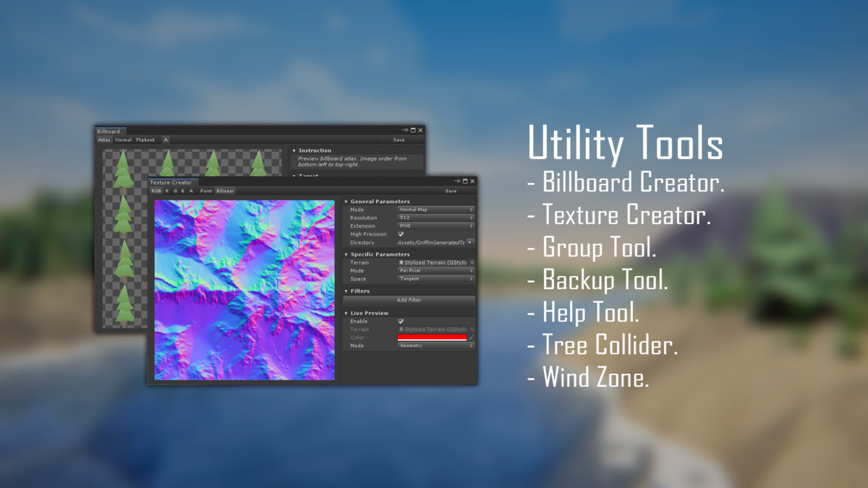
Task: Click the normal map texture preview
Action: pos(244,290)
